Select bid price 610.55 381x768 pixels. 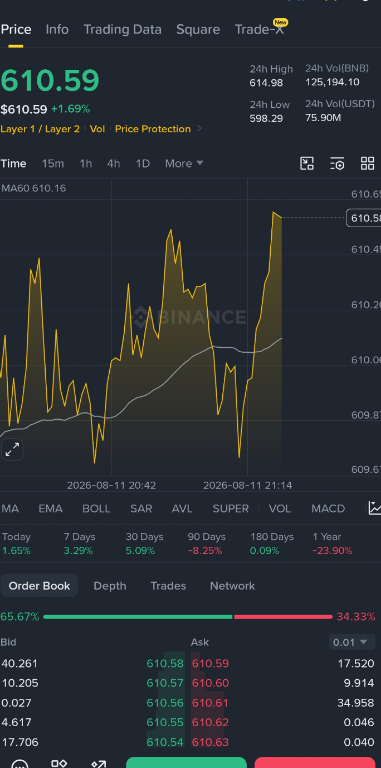[165, 722]
